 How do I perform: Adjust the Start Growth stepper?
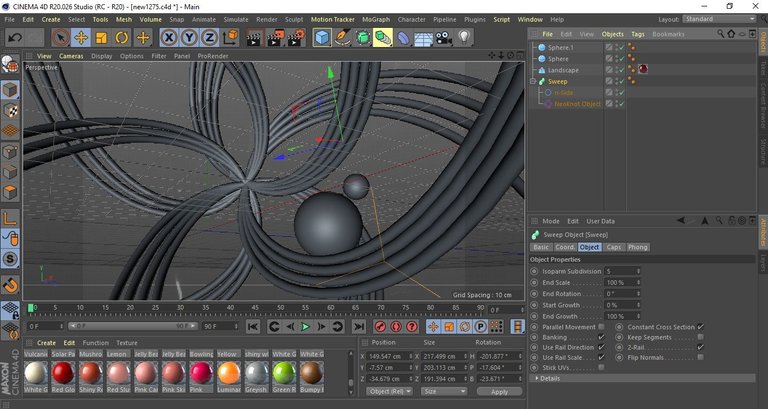(x=638, y=305)
